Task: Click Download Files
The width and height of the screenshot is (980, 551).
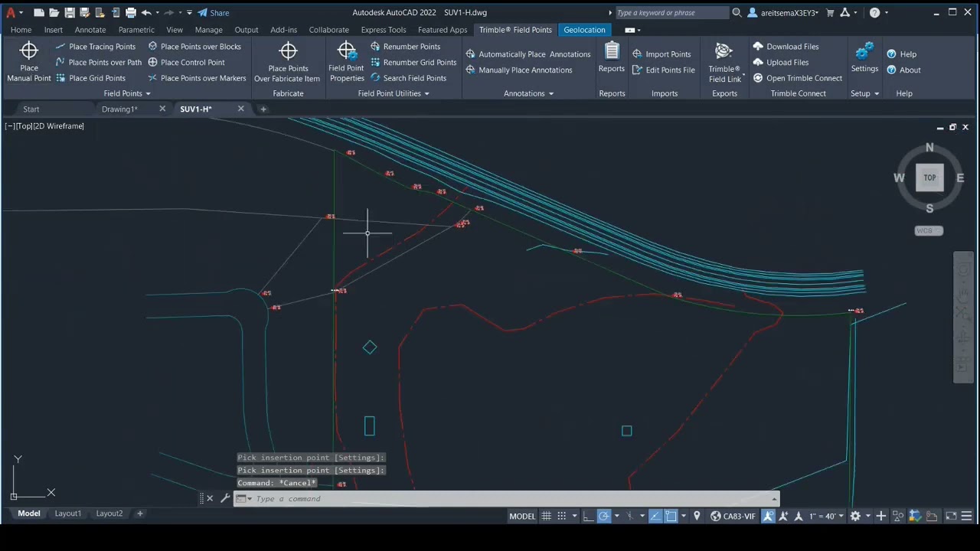Action: pos(786,47)
